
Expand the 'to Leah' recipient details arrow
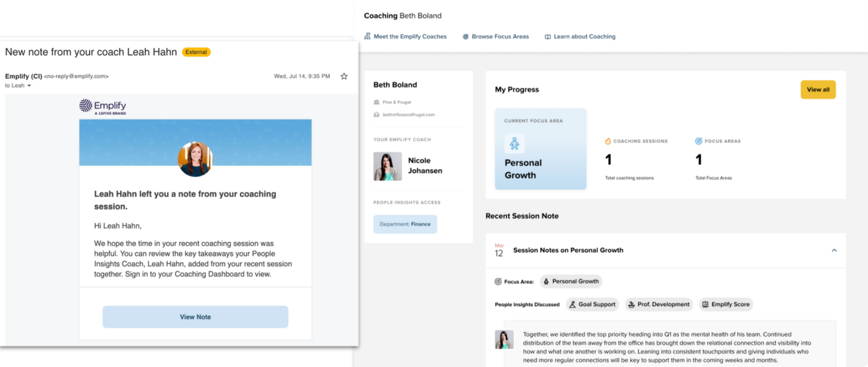tap(29, 86)
